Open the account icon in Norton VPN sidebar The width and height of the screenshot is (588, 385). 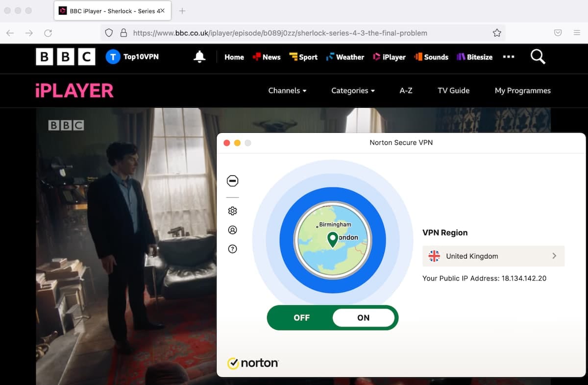coord(232,229)
